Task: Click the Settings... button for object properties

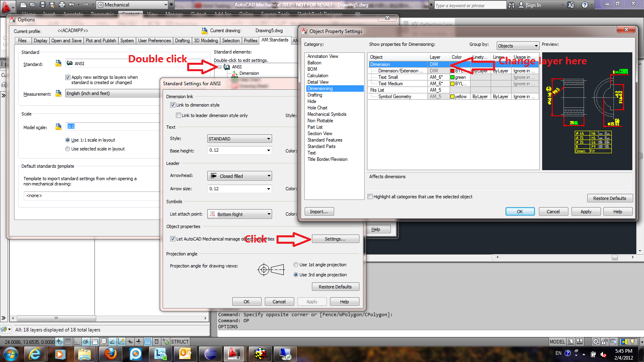Action: pyautogui.click(x=335, y=239)
